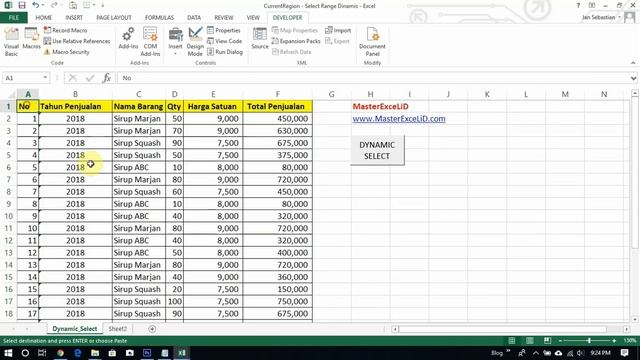Switch to the HOME tab
This screenshot has height=360, width=640.
(x=44, y=18)
